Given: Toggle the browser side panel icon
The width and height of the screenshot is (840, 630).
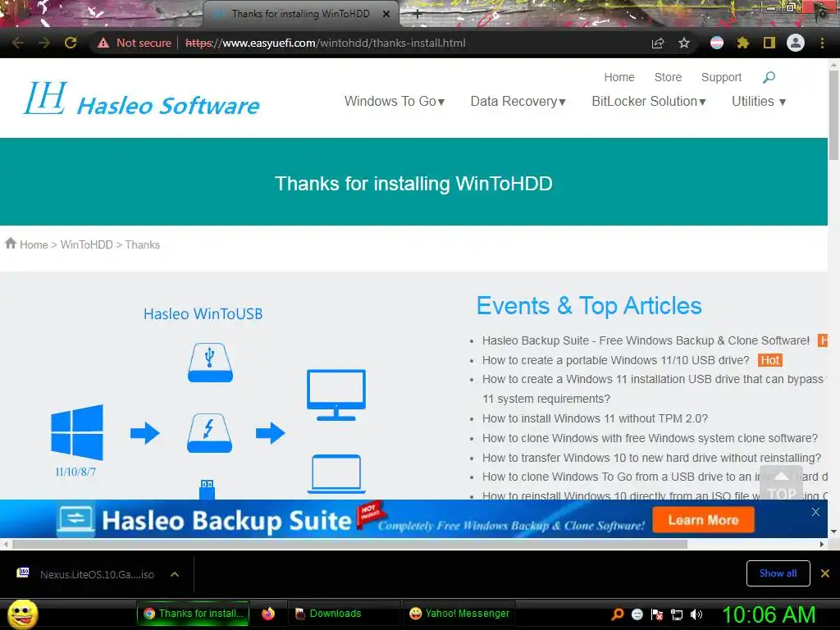Looking at the screenshot, I should click(769, 43).
